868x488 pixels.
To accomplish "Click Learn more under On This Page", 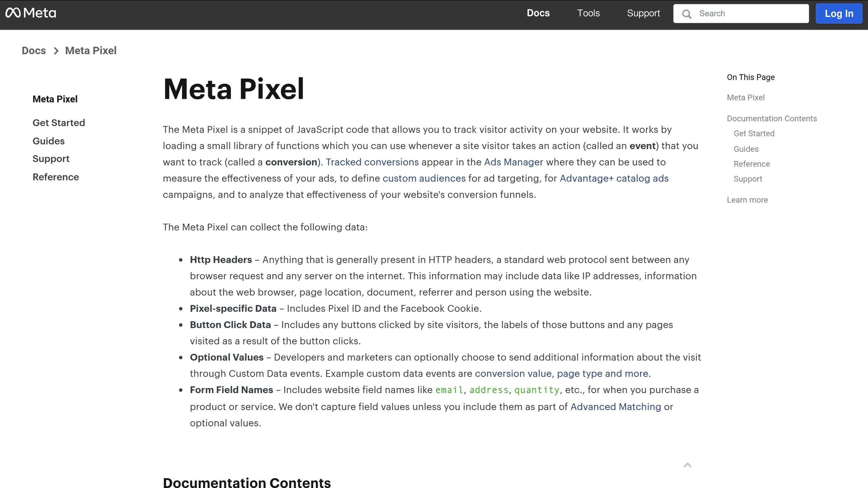I will 747,200.
